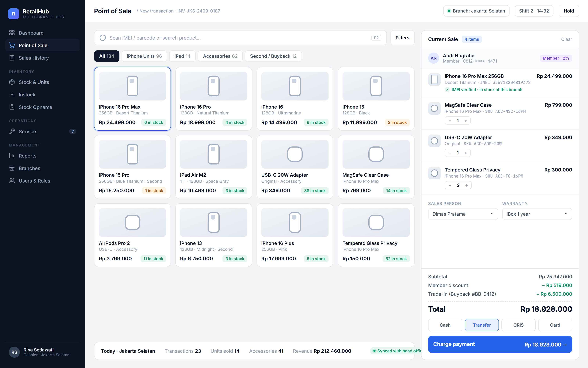
Task: Open Dashboard from sidebar grid icon
Action: pos(12,33)
